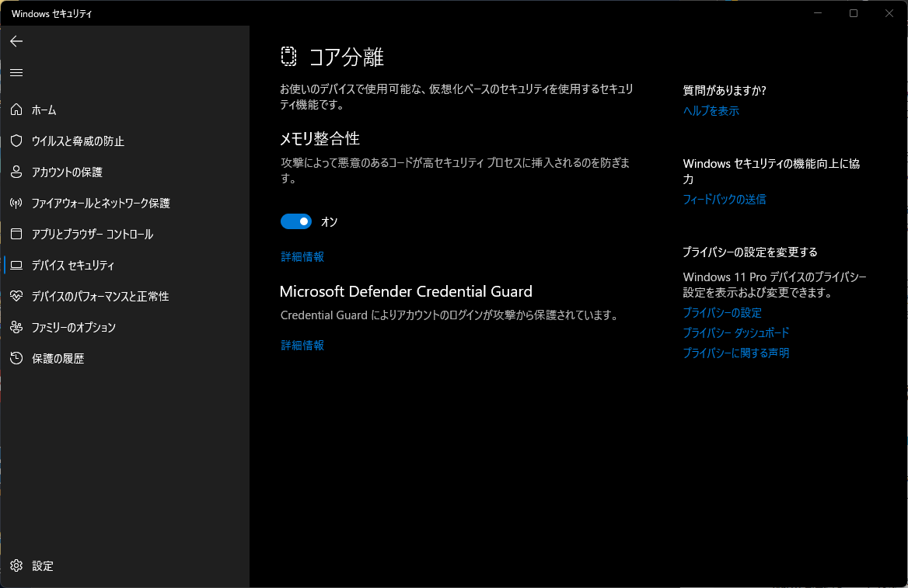Open the hamburger navigation menu
The height and width of the screenshot is (588, 908).
click(16, 72)
